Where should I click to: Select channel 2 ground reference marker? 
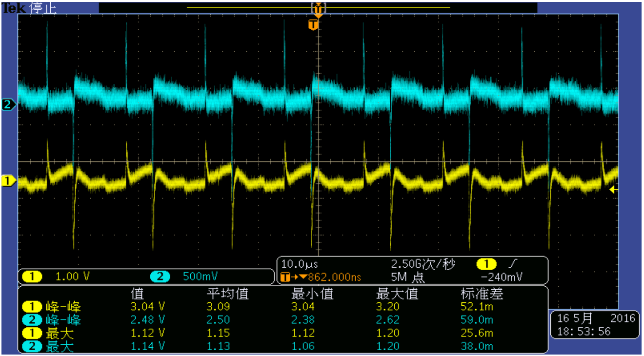pyautogui.click(x=8, y=104)
